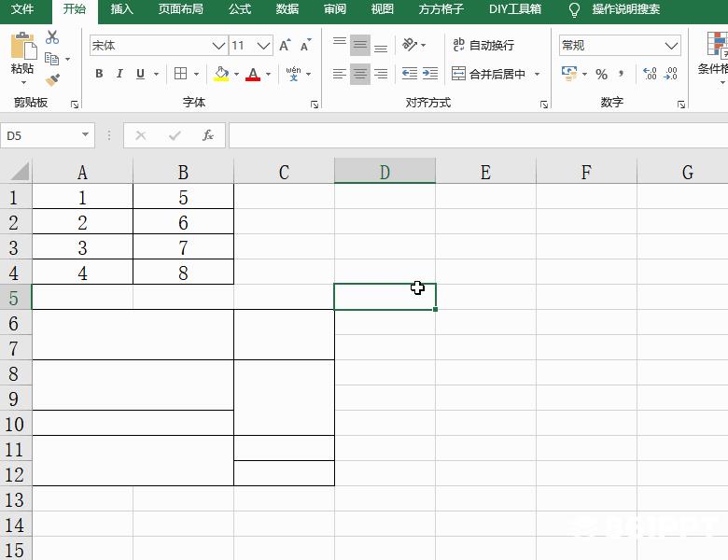The height and width of the screenshot is (560, 728).
Task: Open the underline style dropdown arrow
Action: tap(156, 74)
